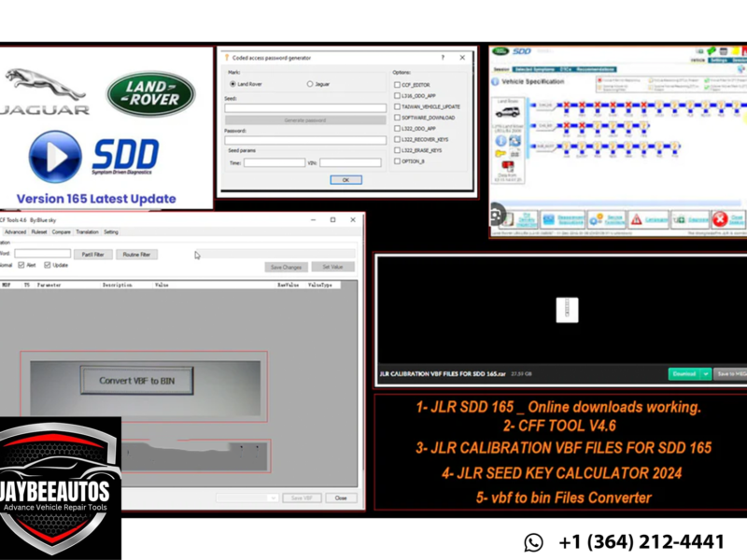
Task: Select the Jaguar radio button
Action: tap(310, 84)
